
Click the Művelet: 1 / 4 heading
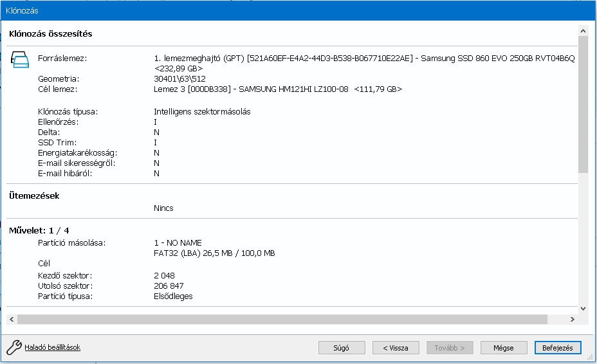click(39, 230)
